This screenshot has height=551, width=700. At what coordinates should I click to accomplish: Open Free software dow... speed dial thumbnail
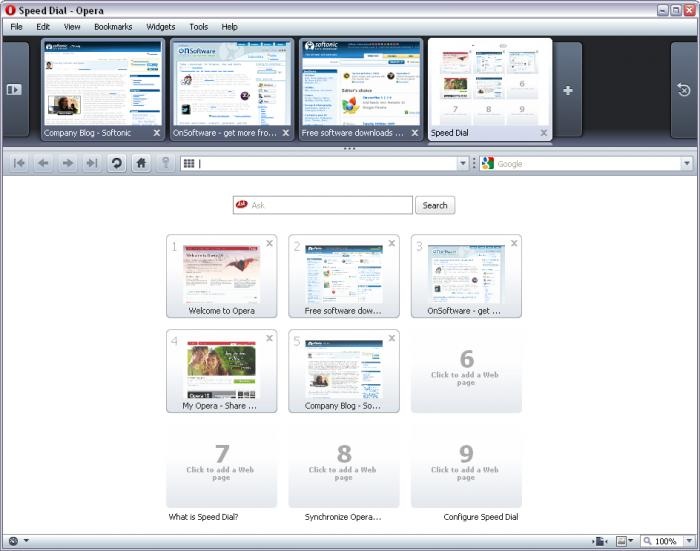(344, 276)
